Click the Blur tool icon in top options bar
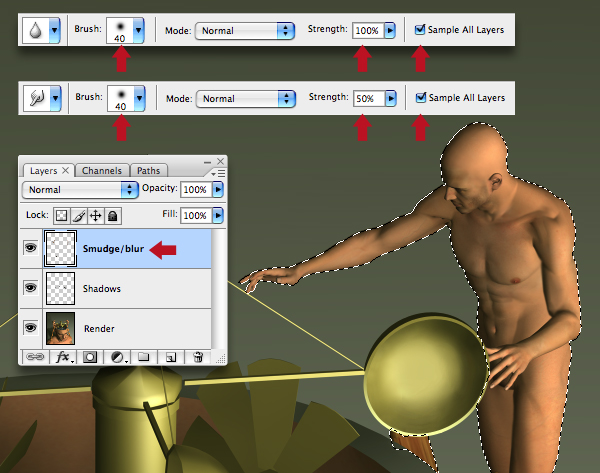The height and width of the screenshot is (473, 600). [36, 30]
